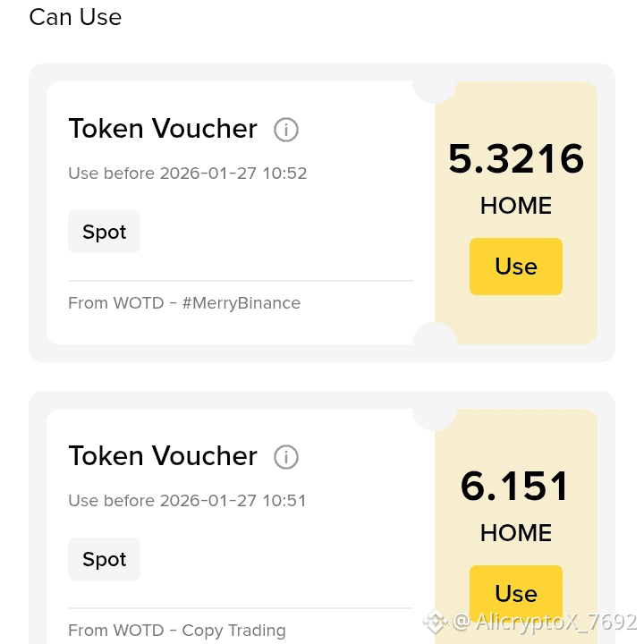
Task: Open info for the 6.151 HOME voucher
Action: click(x=285, y=457)
